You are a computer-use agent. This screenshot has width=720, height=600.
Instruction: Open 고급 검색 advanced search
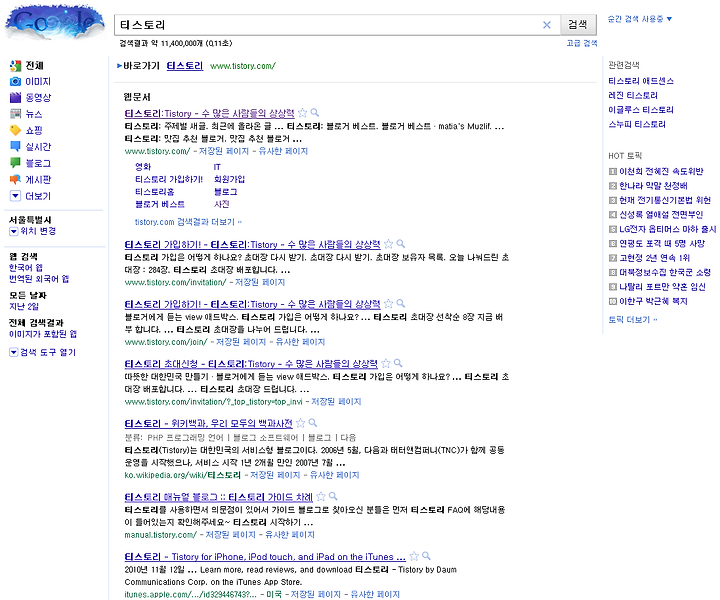(x=582, y=43)
